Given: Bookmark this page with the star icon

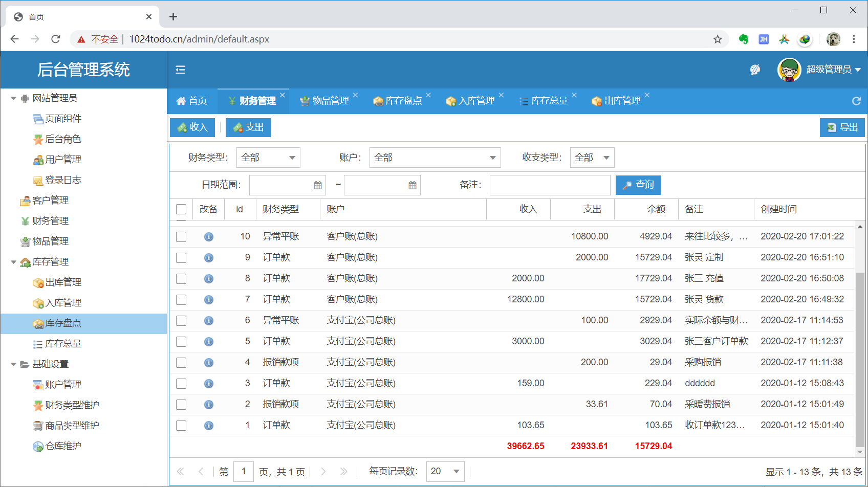Looking at the screenshot, I should [718, 39].
